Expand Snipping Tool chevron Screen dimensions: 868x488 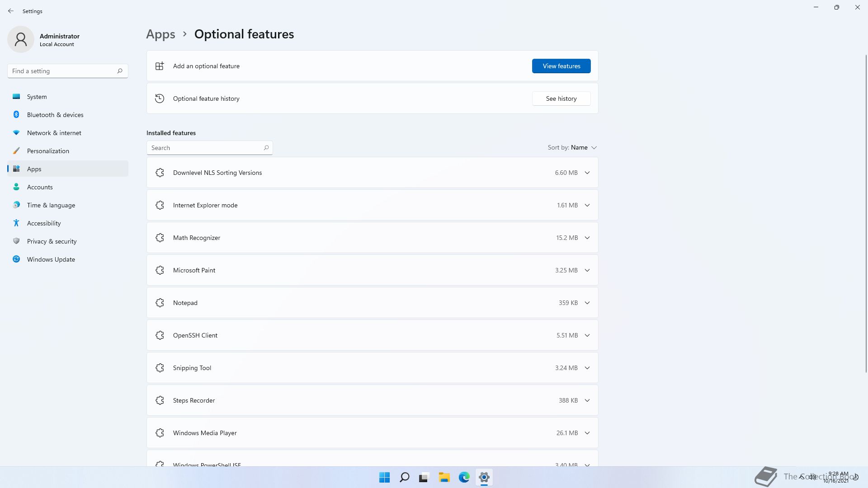(587, 368)
